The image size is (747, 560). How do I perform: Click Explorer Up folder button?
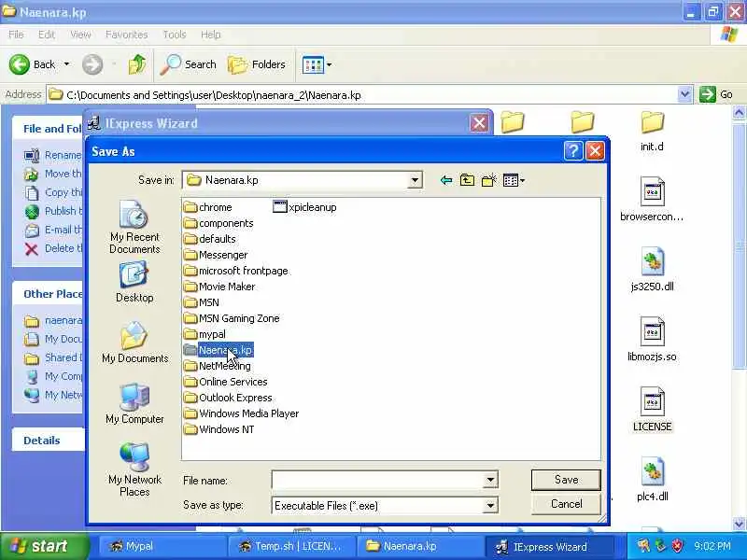click(137, 64)
